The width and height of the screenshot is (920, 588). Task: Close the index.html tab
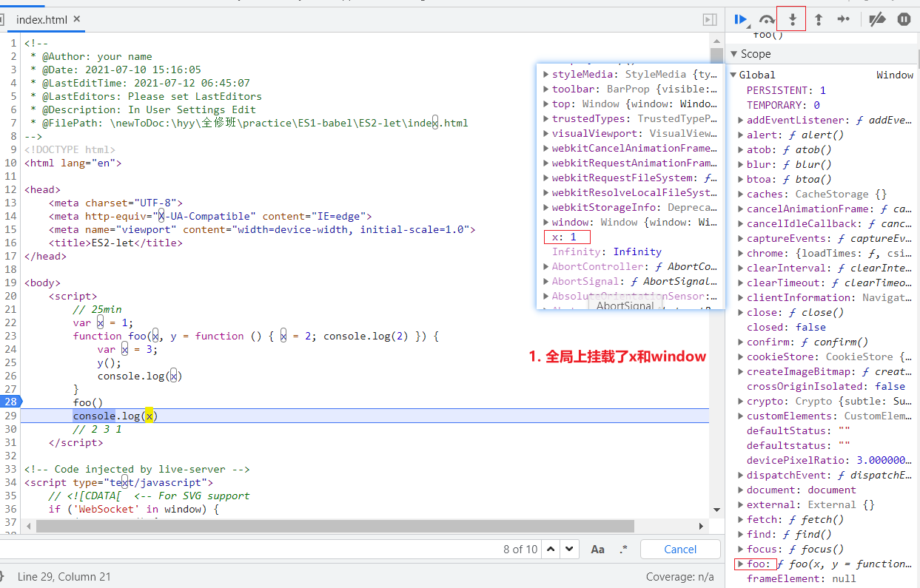[x=77, y=19]
